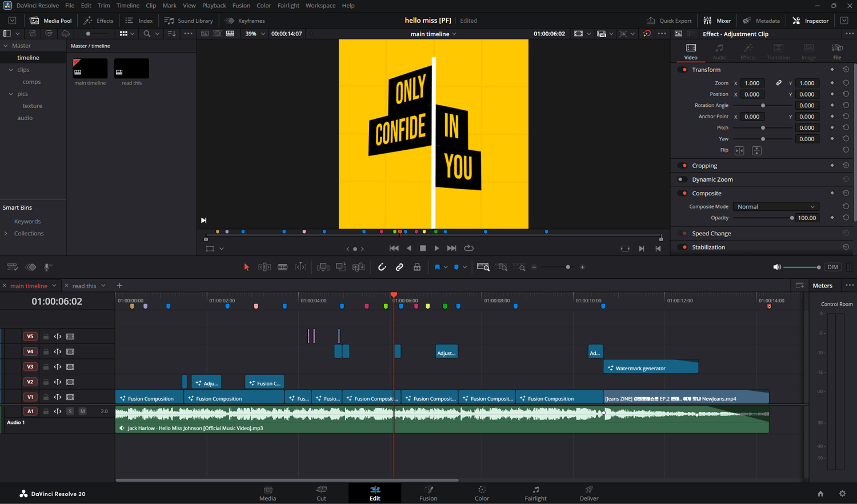This screenshot has height=504, width=857.
Task: Open the Fairlight menu
Action: tap(288, 6)
